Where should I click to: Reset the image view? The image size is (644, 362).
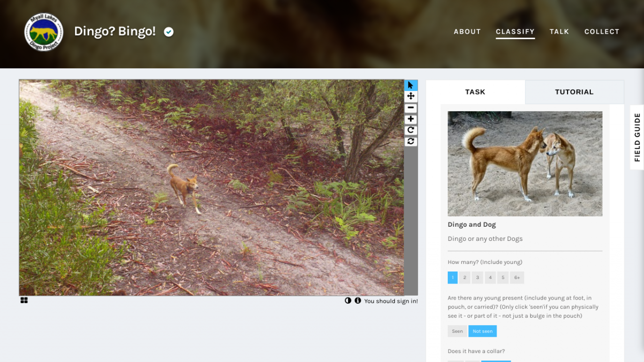(x=411, y=141)
